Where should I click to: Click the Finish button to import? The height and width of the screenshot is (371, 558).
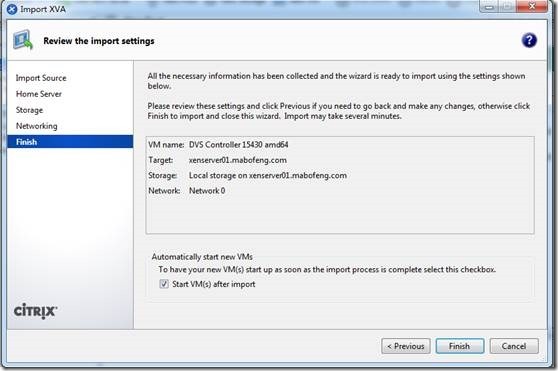click(459, 346)
